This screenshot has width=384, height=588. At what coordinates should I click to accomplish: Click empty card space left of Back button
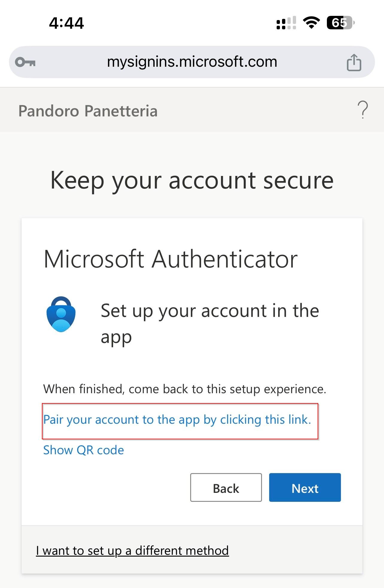(114, 487)
